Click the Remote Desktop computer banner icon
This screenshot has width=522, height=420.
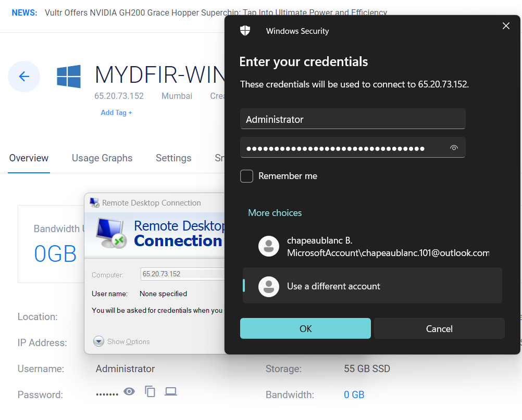111,233
